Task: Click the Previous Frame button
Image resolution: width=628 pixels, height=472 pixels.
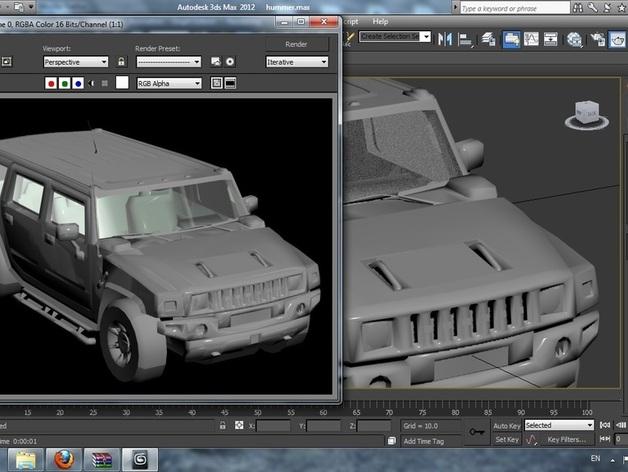Action: [x=621, y=425]
